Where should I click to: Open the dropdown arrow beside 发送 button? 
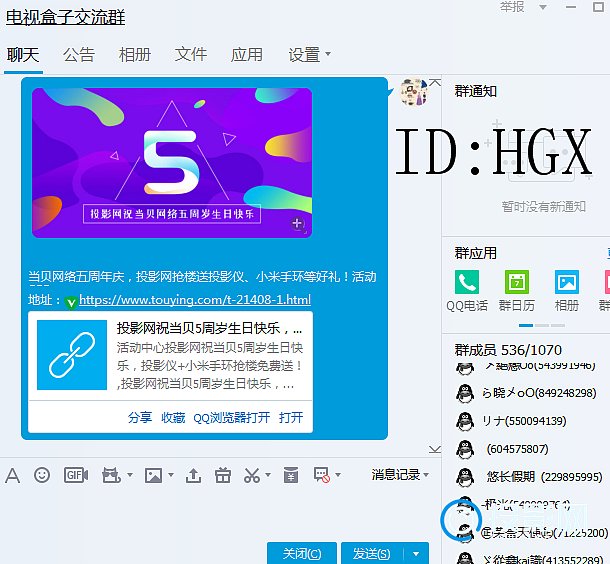coord(416,553)
